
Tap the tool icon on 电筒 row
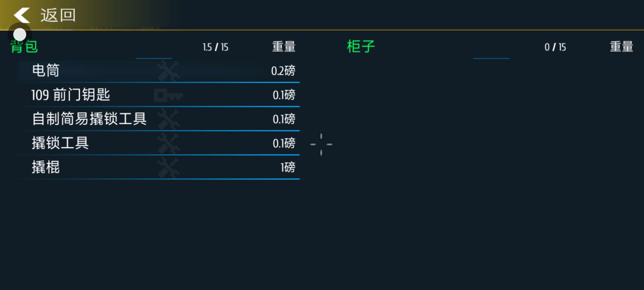click(168, 71)
